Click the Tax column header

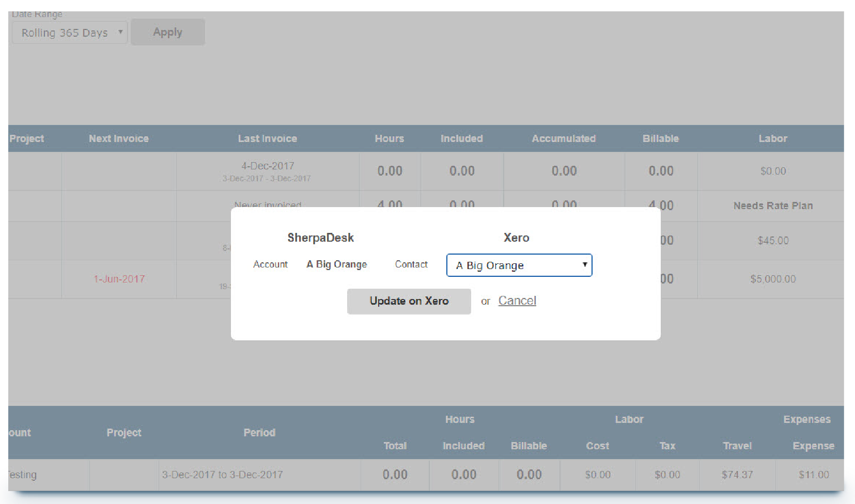pos(667,446)
